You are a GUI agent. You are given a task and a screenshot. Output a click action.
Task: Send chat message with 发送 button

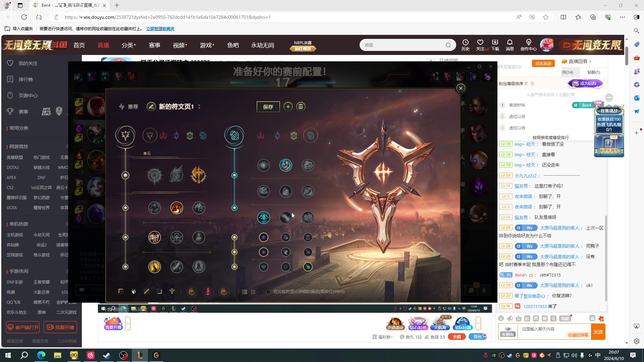coord(598,332)
